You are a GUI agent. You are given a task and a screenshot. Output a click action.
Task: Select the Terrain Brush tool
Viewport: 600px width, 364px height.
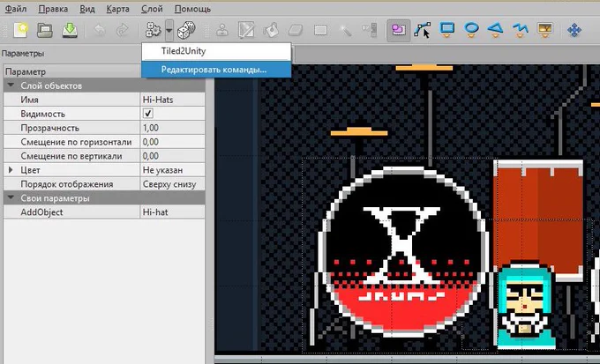coord(246,30)
